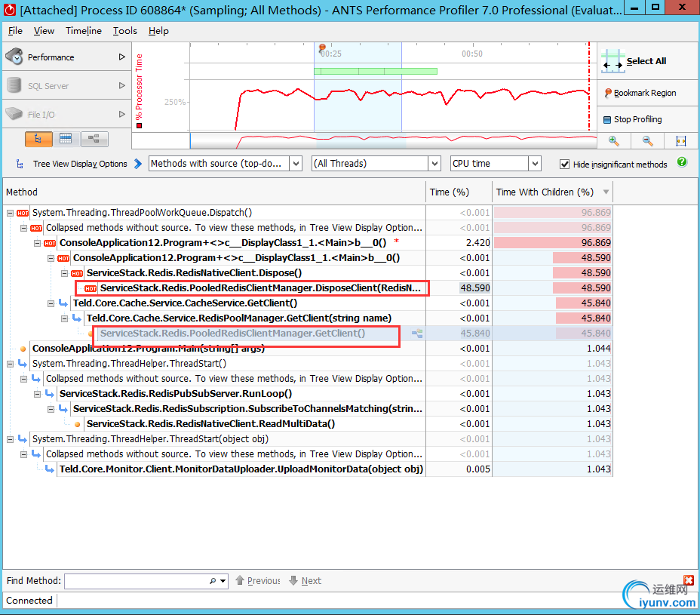This screenshot has height=615, width=700.
Task: Click orange dot icon beside Program.Main row
Action: click(x=23, y=349)
